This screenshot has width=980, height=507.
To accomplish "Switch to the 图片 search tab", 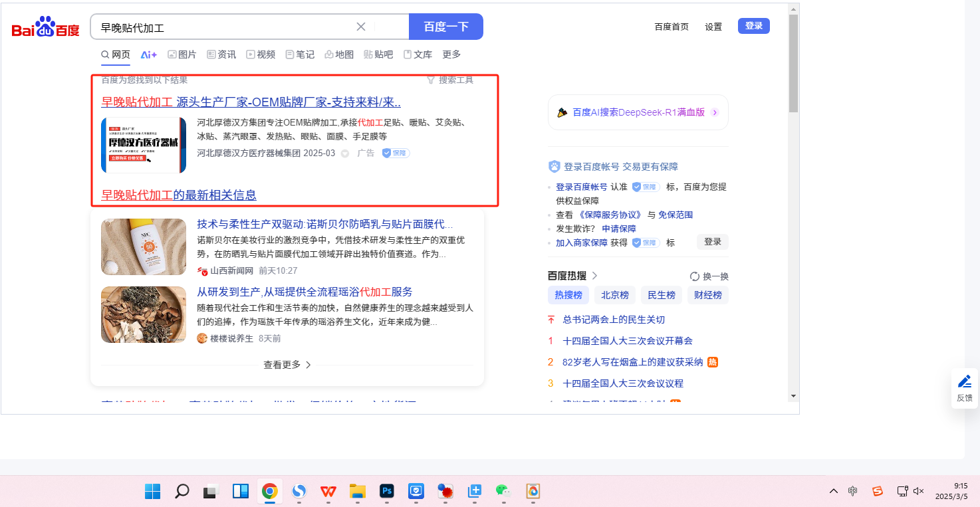I will [x=182, y=54].
